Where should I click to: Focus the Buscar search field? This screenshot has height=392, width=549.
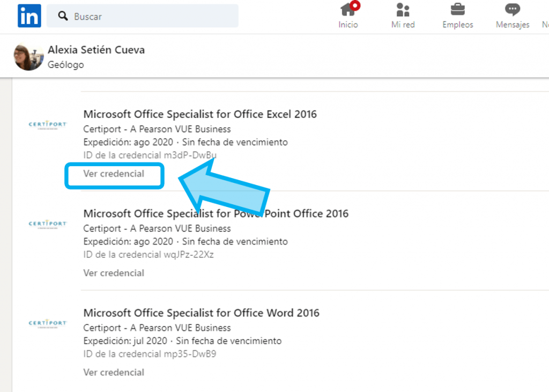(143, 16)
